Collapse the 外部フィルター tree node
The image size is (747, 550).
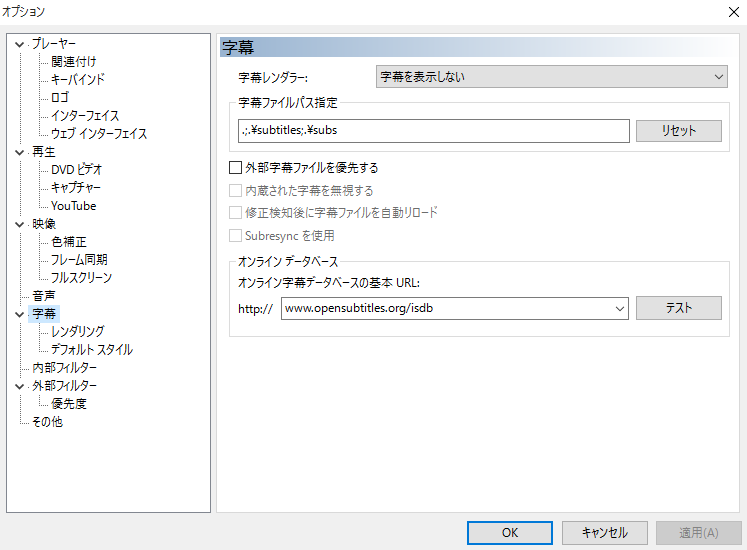pyautogui.click(x=19, y=387)
